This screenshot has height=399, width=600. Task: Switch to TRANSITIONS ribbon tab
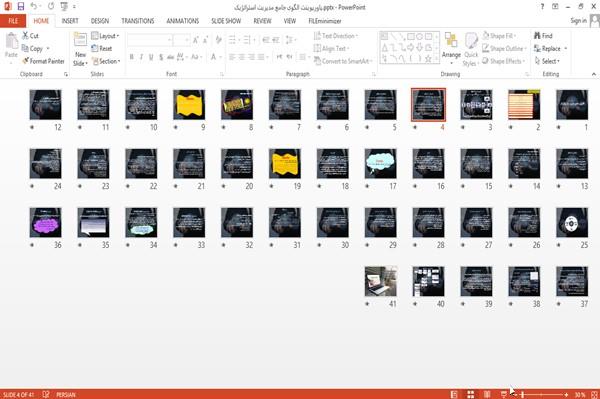pyautogui.click(x=138, y=21)
